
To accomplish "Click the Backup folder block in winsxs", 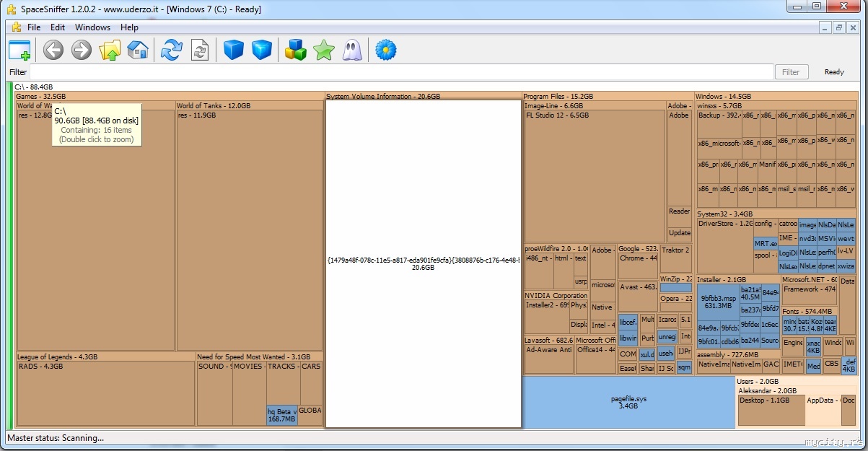I will [x=719, y=124].
